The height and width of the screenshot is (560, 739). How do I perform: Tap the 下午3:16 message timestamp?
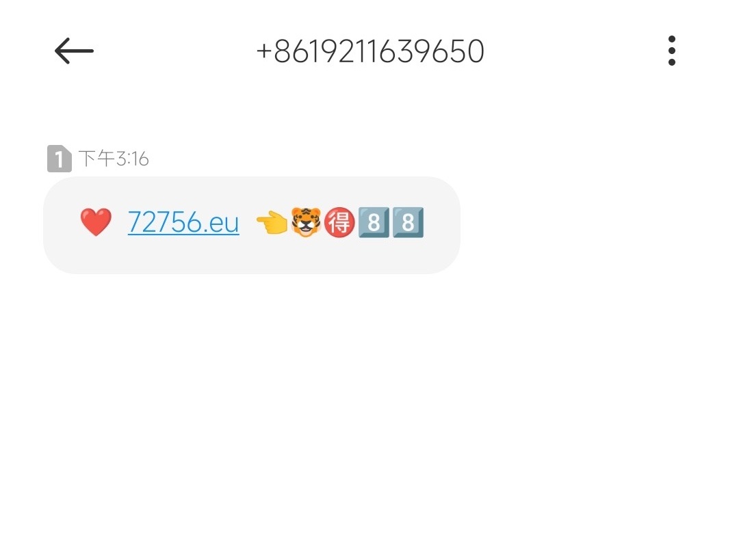click(114, 159)
